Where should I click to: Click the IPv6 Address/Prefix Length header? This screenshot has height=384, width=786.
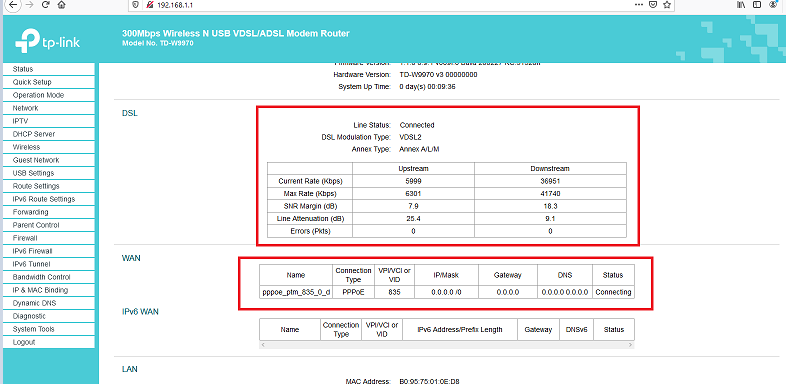460,329
